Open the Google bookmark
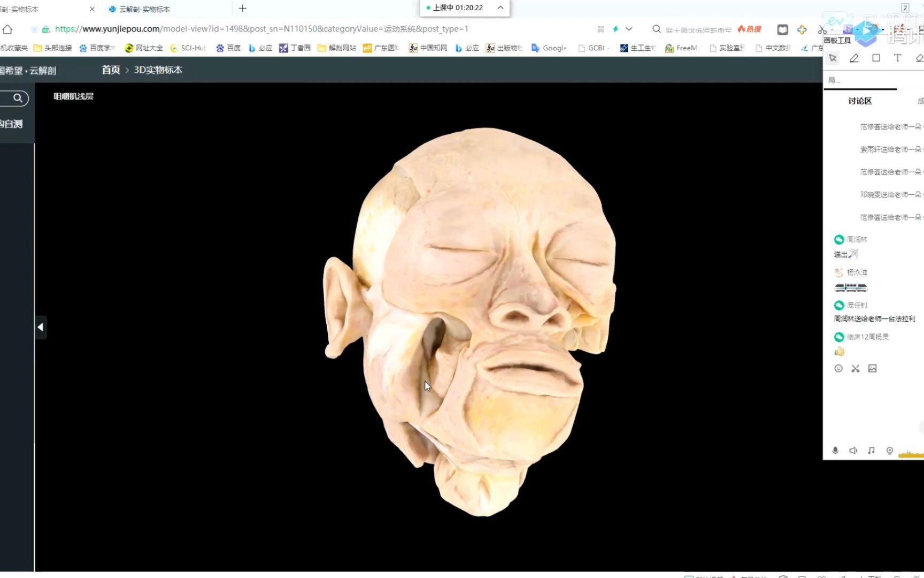924x578 pixels. pyautogui.click(x=549, y=48)
